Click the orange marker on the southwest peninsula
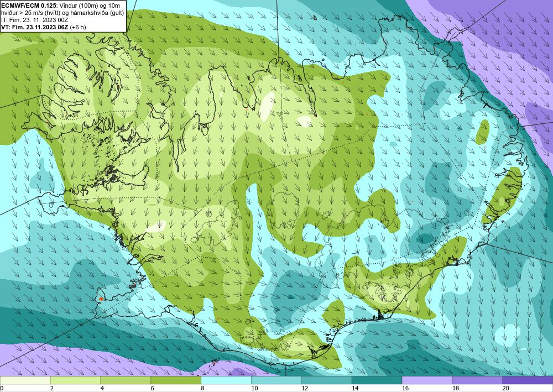 101,299
